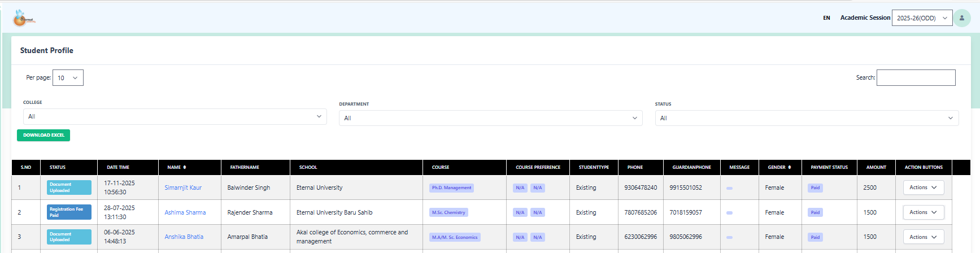
Task: Open Actions menu for Anshika Bhatia row
Action: 923,237
